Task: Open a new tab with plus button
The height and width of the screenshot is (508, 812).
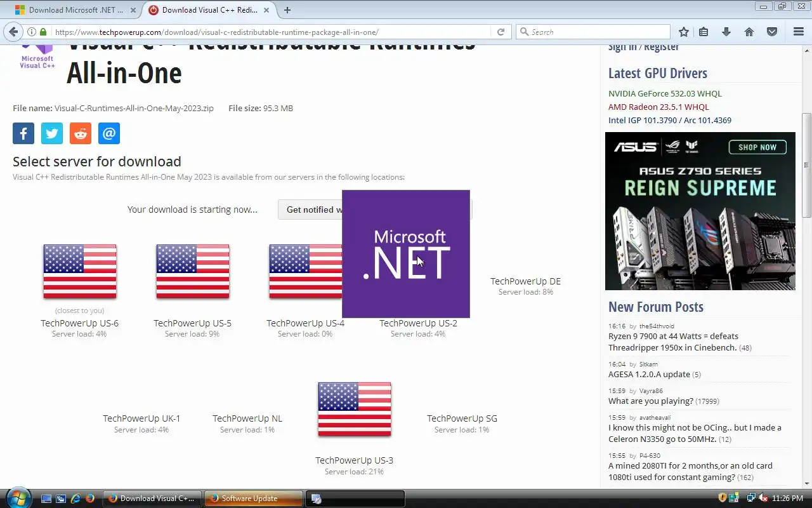Action: pyautogui.click(x=287, y=10)
